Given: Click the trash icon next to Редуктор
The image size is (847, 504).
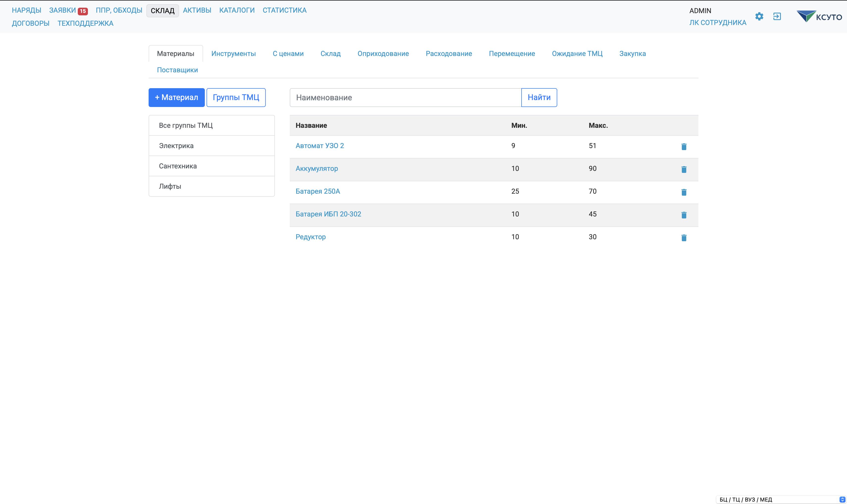Looking at the screenshot, I should coord(684,238).
